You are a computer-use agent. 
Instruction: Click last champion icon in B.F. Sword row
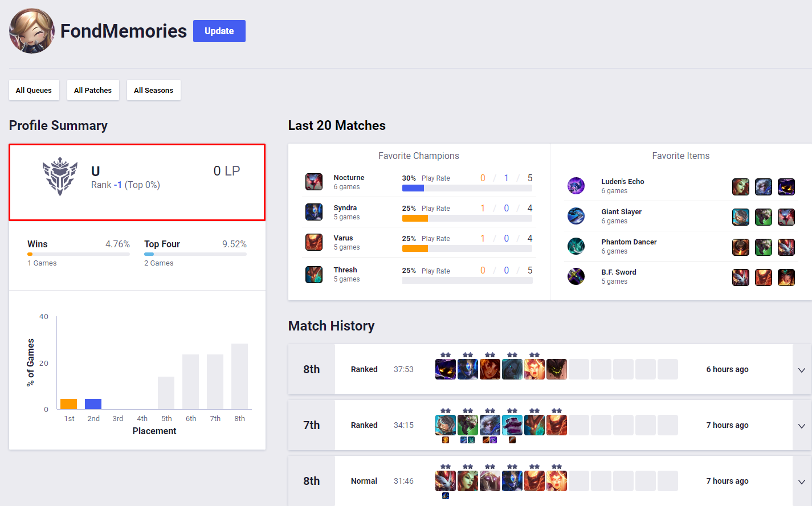point(786,278)
